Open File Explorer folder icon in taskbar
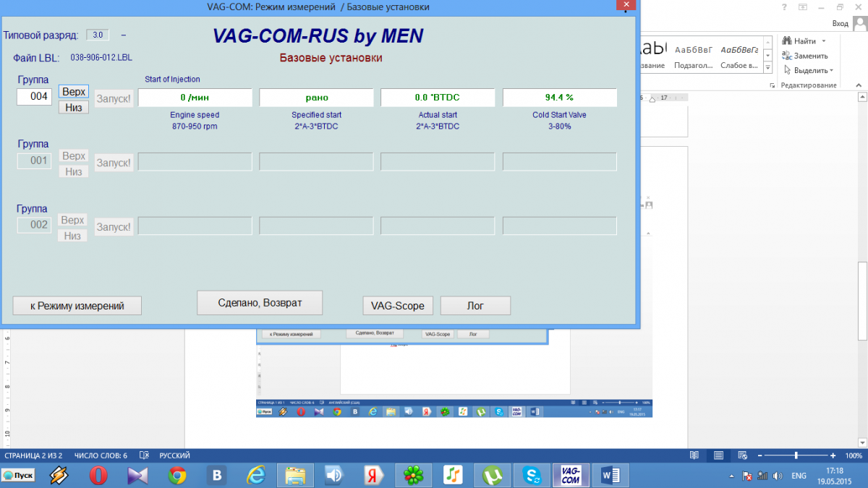This screenshot has width=868, height=488. [x=295, y=475]
